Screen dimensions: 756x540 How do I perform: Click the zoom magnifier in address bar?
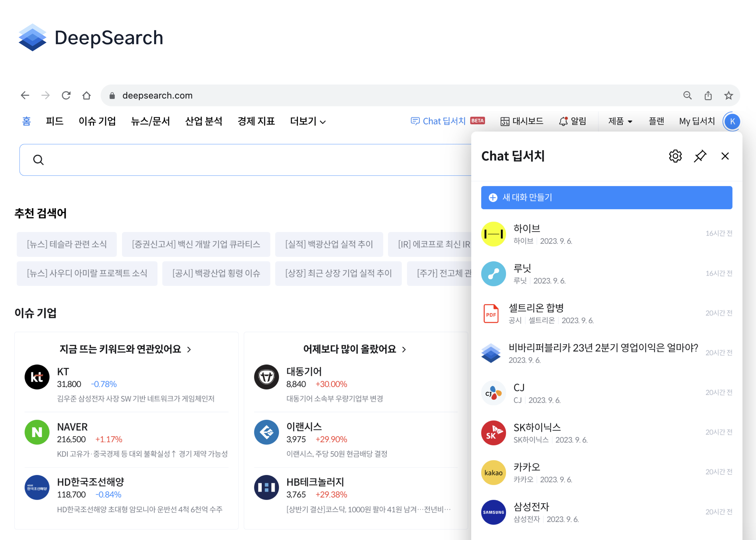click(x=687, y=95)
